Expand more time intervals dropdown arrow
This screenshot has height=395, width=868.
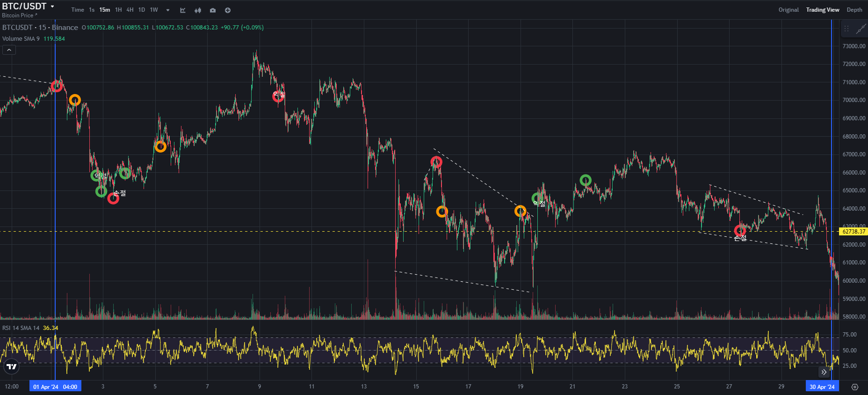click(x=168, y=10)
